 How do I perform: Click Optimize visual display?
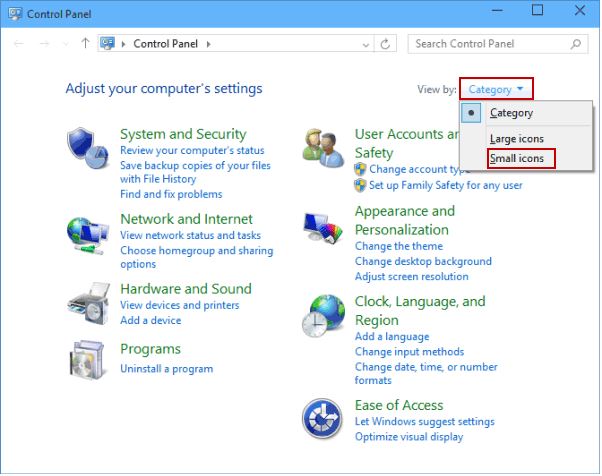pos(409,437)
